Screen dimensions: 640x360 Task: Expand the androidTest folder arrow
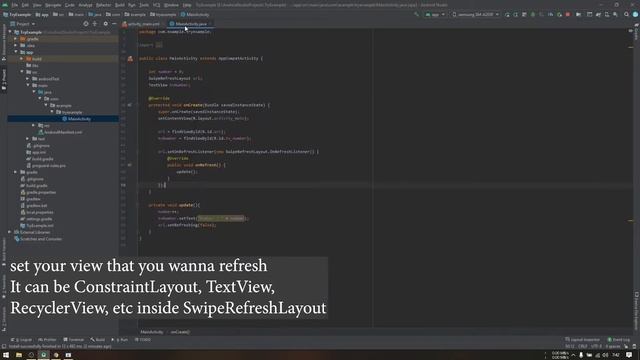(x=28, y=79)
